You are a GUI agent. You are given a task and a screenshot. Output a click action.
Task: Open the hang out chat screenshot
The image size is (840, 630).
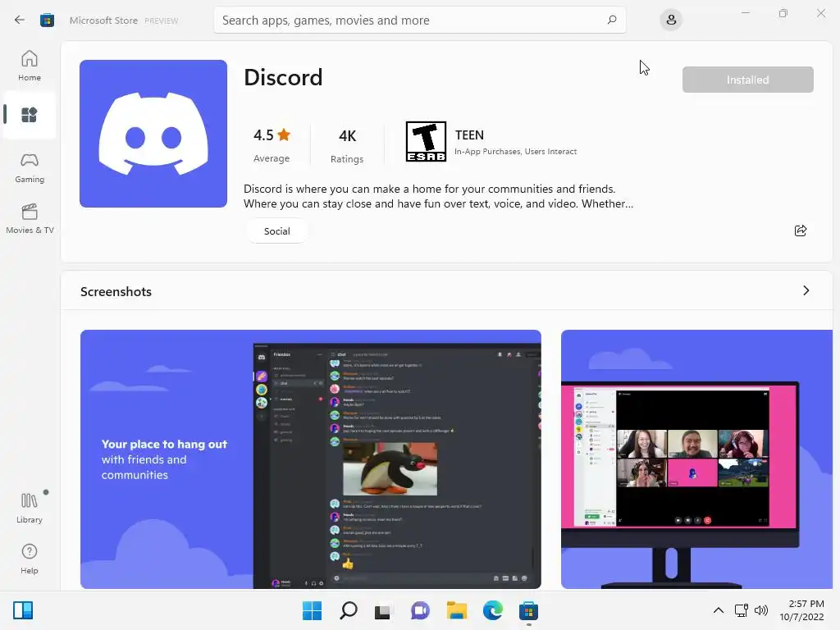(x=311, y=459)
